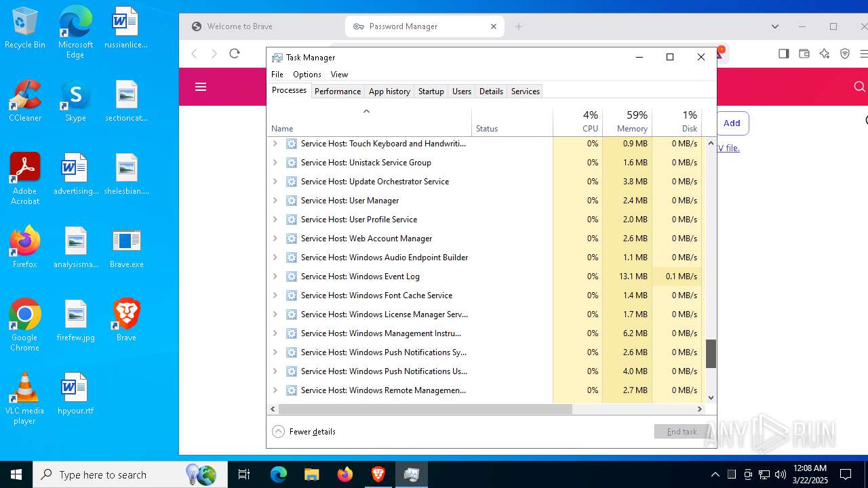Launch File Explorer from the taskbar

point(311,474)
